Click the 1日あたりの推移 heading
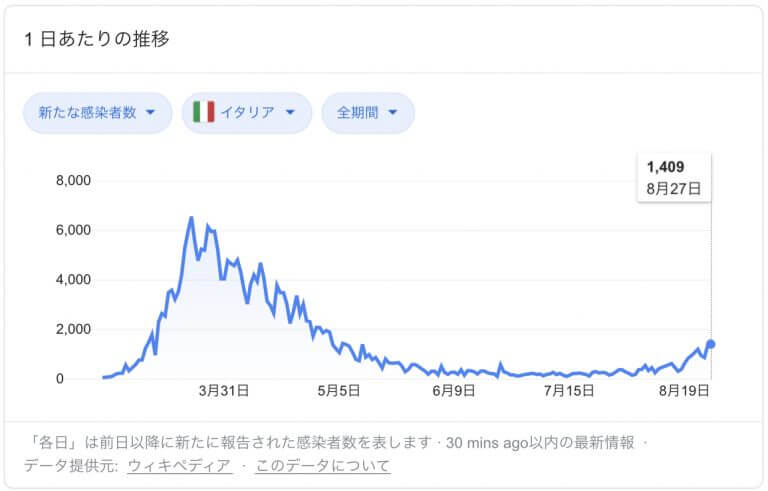Screen dimensions: 768x491 (97, 39)
